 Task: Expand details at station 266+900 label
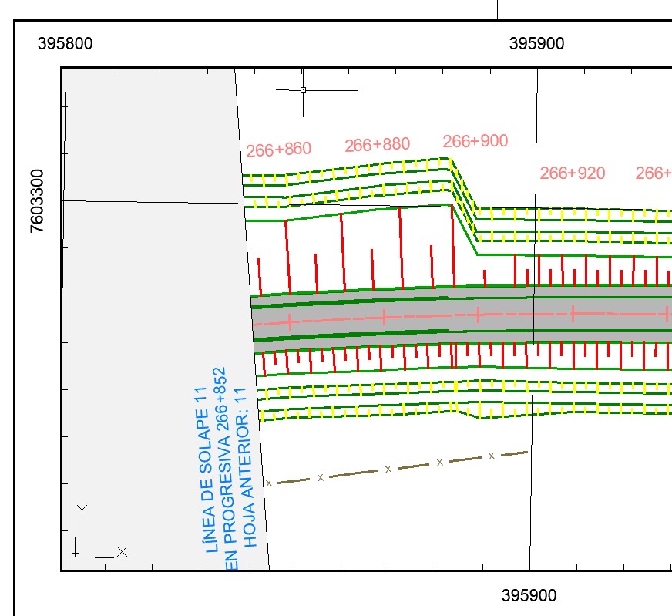[475, 141]
